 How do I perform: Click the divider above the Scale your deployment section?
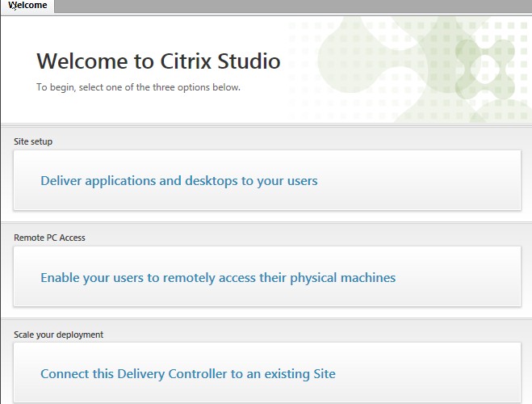266,318
